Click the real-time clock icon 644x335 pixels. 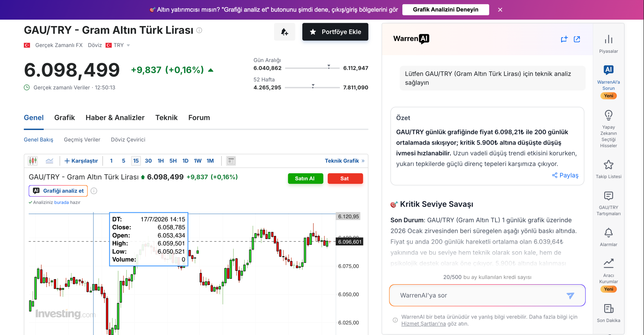pyautogui.click(x=27, y=88)
